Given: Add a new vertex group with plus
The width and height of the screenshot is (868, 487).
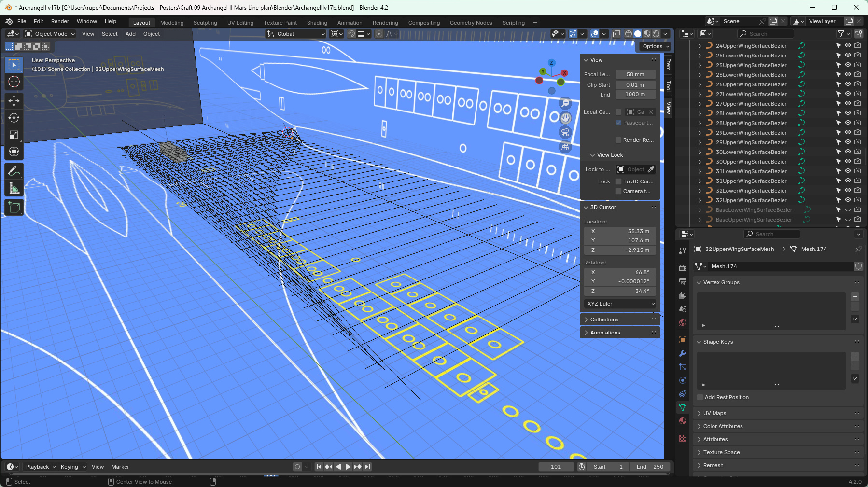Looking at the screenshot, I should click(855, 297).
